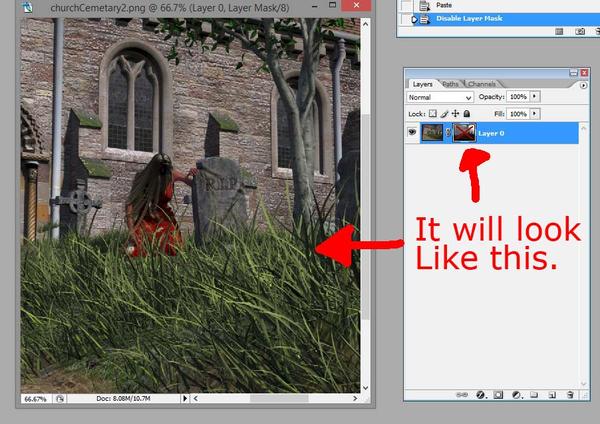The width and height of the screenshot is (600, 424).
Task: Open the Normal blend mode dropdown
Action: coord(440,98)
